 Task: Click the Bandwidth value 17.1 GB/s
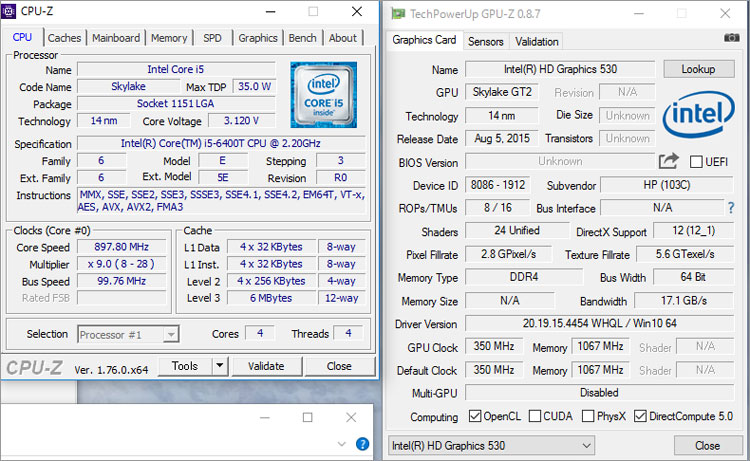click(x=684, y=301)
